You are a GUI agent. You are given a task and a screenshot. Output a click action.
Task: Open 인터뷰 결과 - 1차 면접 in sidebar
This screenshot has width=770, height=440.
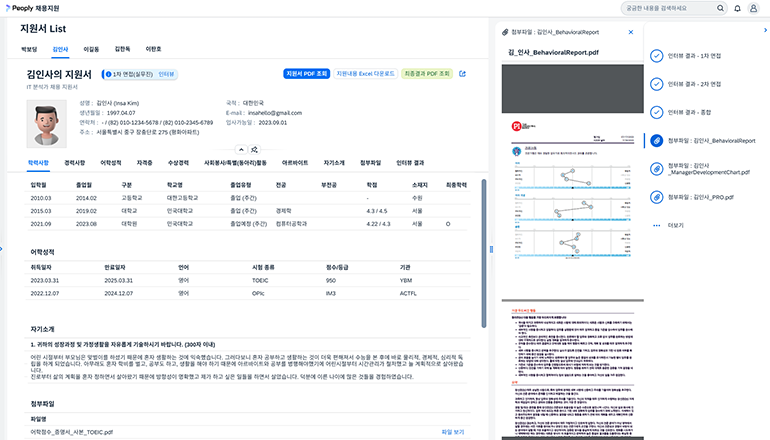pyautogui.click(x=694, y=56)
